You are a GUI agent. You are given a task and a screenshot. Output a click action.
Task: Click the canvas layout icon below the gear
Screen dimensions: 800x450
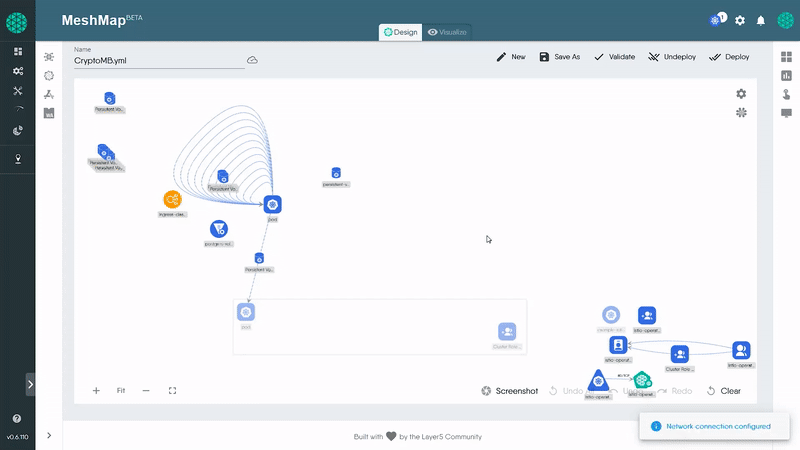741,112
